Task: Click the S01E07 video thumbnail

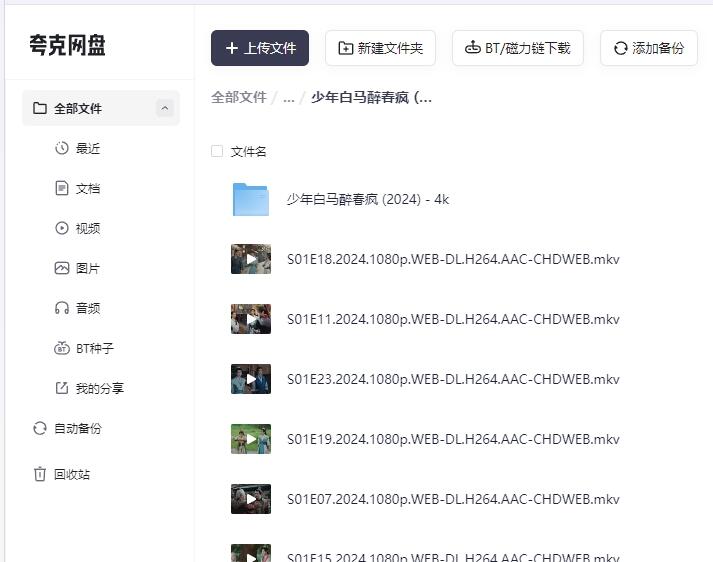Action: 251,499
